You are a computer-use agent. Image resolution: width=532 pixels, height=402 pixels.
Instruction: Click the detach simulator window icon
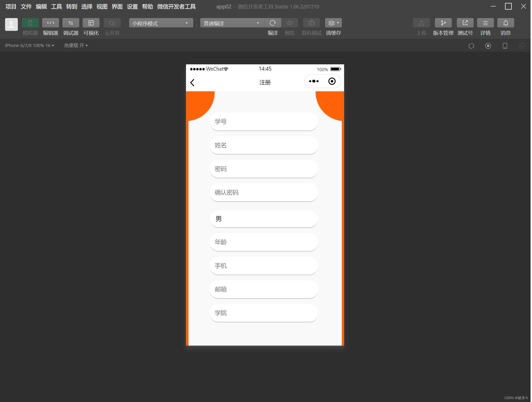point(522,46)
